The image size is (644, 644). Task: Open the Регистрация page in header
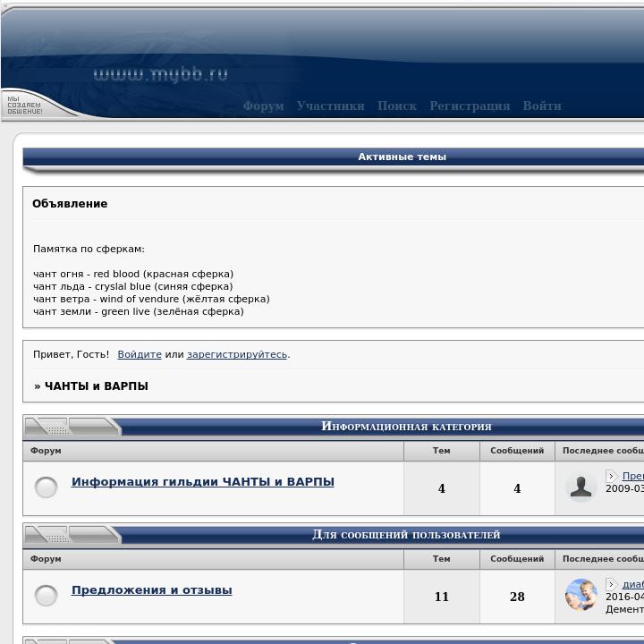470,106
